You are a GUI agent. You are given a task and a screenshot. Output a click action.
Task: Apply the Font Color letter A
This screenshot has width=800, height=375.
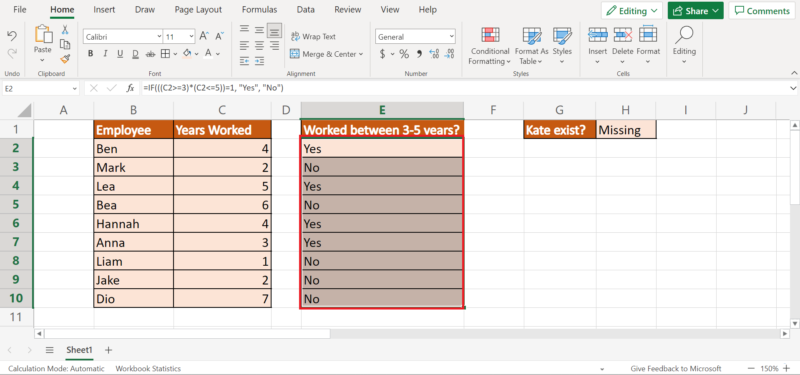pos(208,54)
